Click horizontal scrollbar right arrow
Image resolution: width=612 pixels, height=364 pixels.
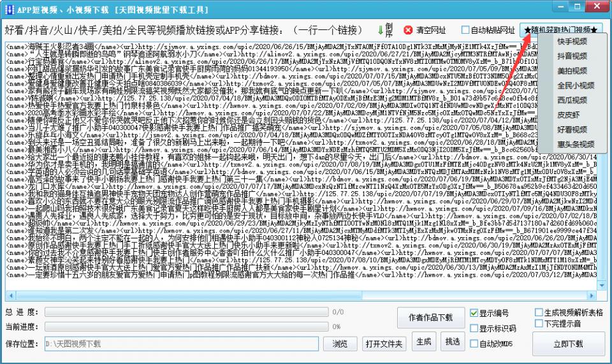pyautogui.click(x=592, y=295)
